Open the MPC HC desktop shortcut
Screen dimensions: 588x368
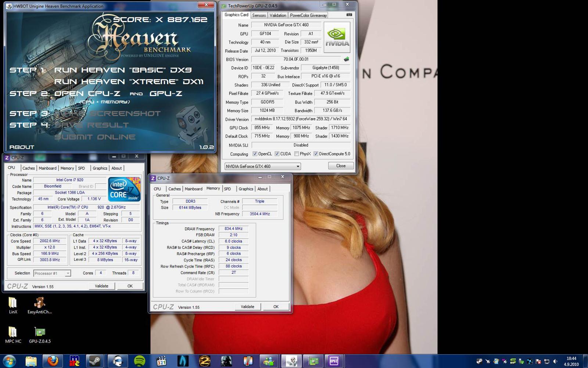pyautogui.click(x=13, y=335)
